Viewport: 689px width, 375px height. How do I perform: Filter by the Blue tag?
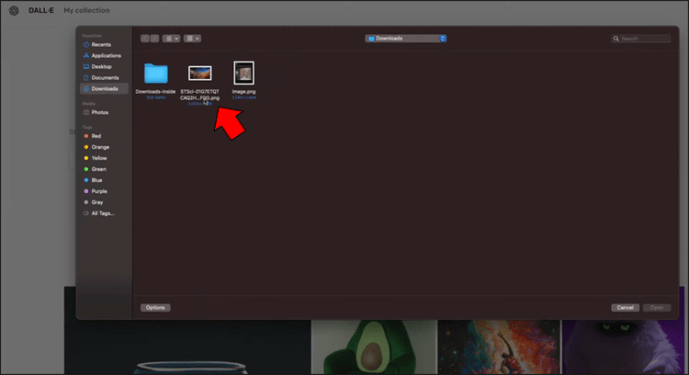(96, 180)
